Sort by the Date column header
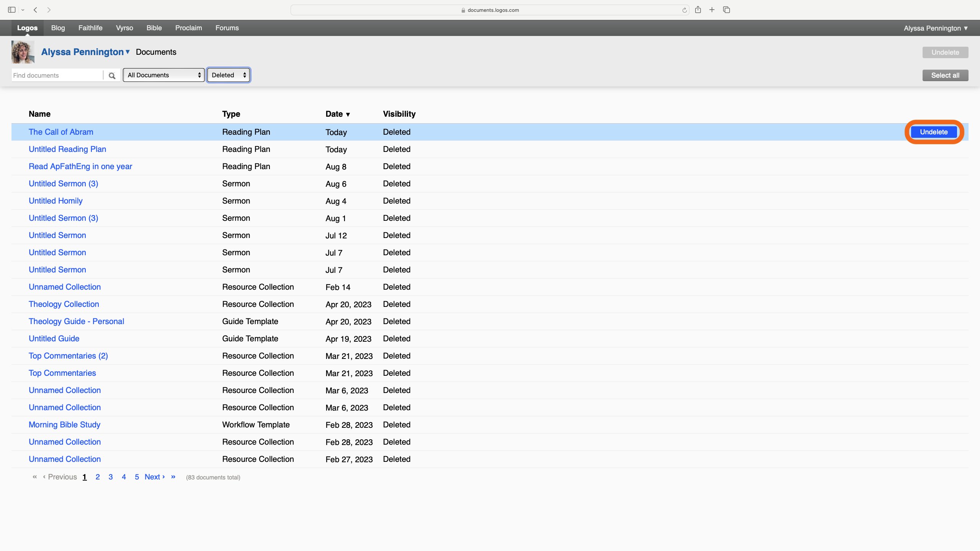Screen dimensions: 980x551 pos(338,114)
